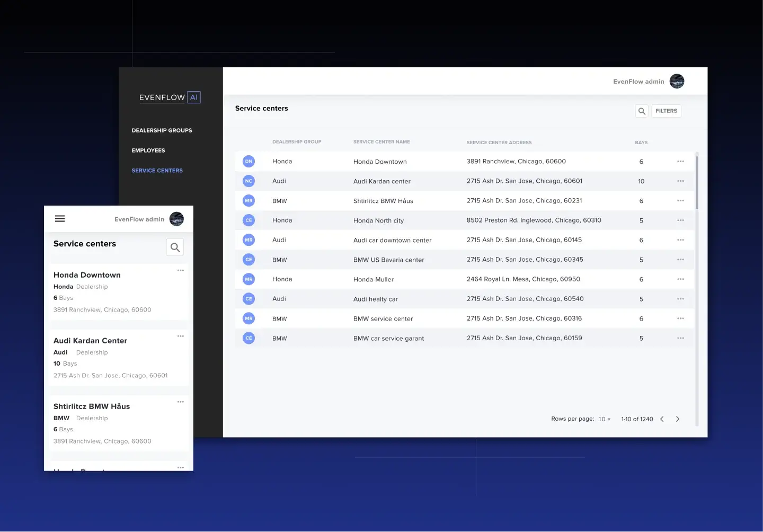Open more options for BMW US Bavaria center row
The height and width of the screenshot is (532, 763).
(680, 260)
